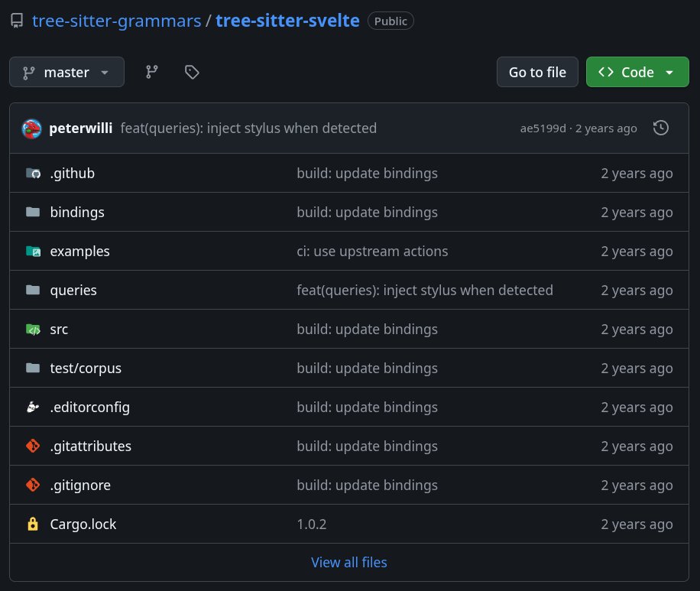Click the queries folder icon
700x591 pixels.
tap(33, 290)
